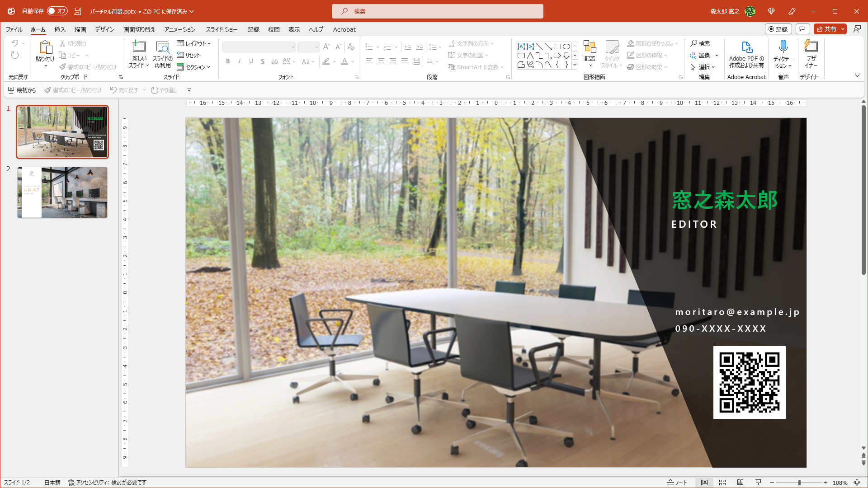The width and height of the screenshot is (868, 488).
Task: Click the 記録 (Record) button
Action: coord(778,29)
